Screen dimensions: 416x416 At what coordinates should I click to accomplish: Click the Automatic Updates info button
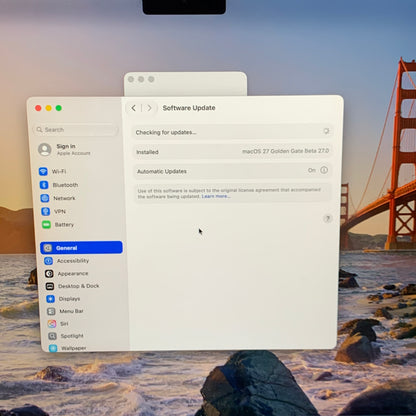click(x=324, y=170)
